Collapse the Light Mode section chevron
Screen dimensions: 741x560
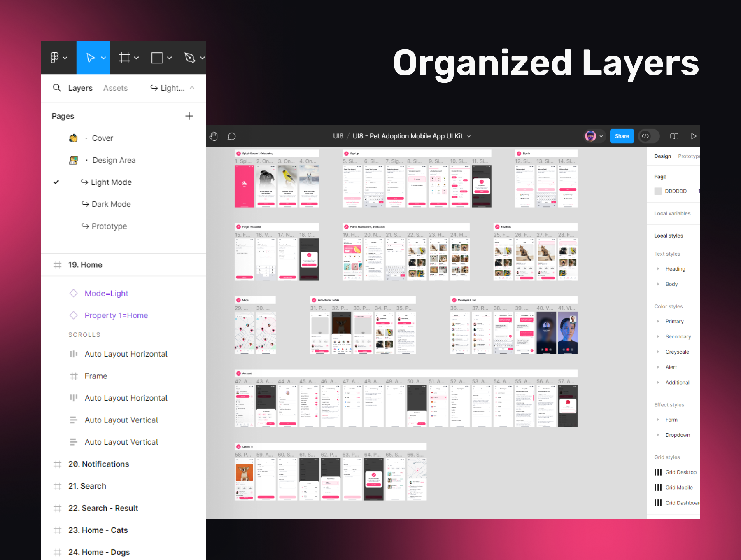(191, 88)
